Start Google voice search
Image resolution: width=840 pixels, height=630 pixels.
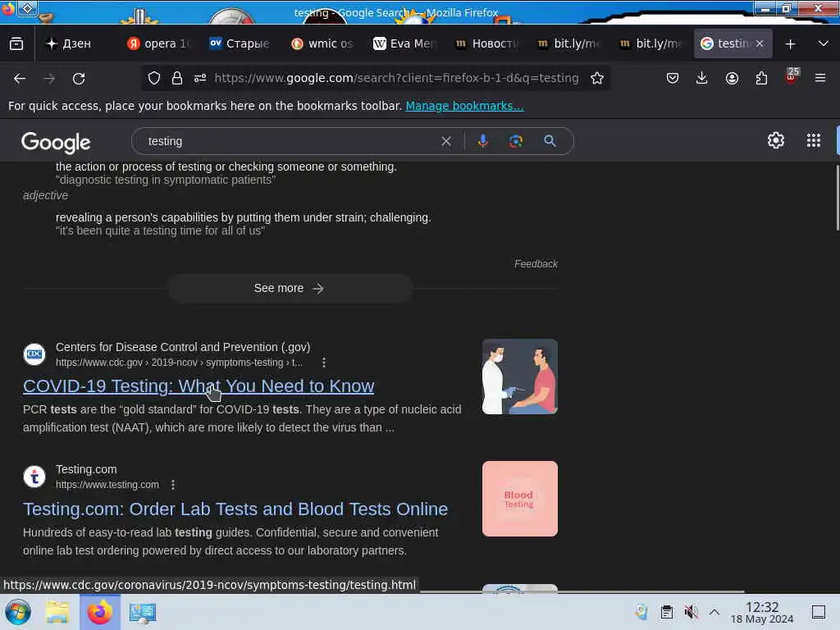[482, 141]
